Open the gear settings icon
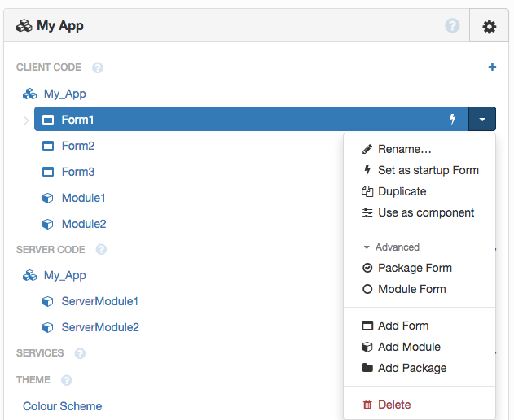The image size is (514, 420). (489, 26)
